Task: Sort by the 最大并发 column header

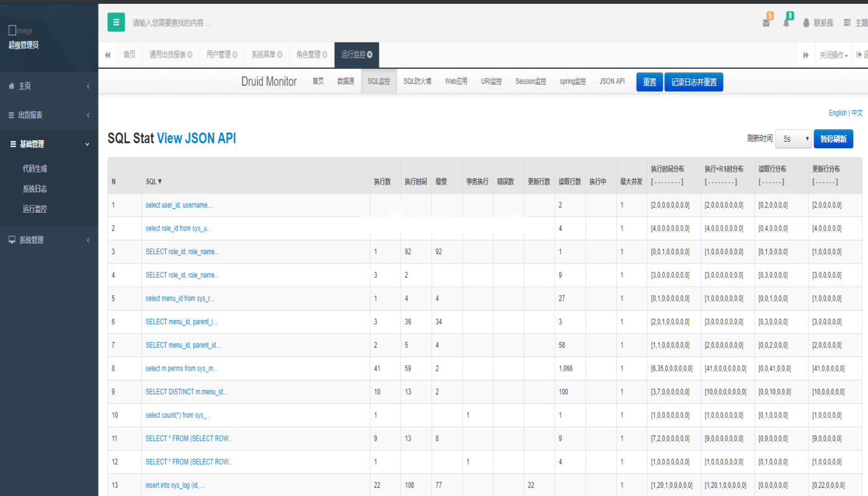Action: [x=631, y=182]
